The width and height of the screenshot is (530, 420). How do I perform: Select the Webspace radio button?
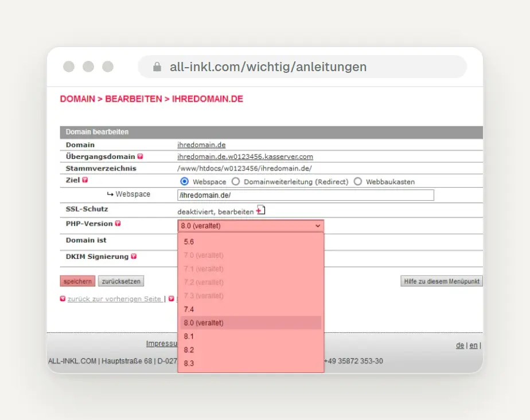[x=184, y=181]
